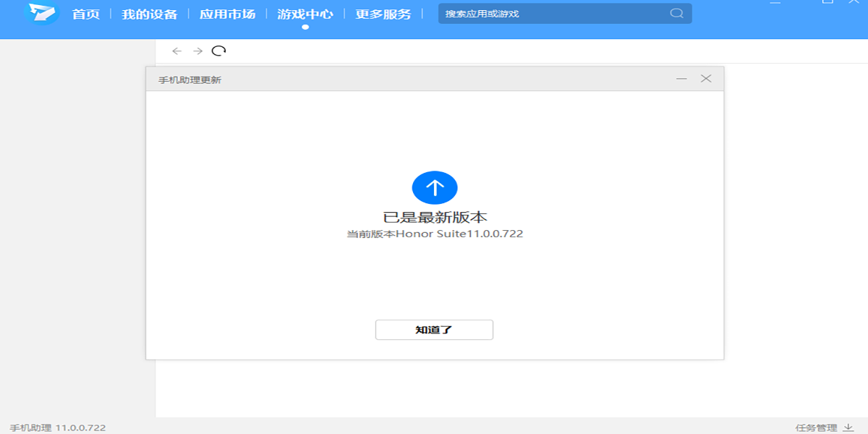Close the 手机助理更新 dialog
This screenshot has height=434, width=868.
point(706,78)
